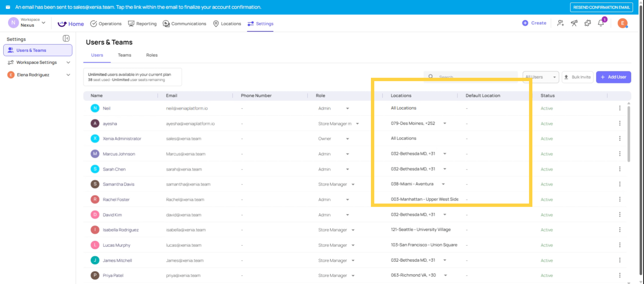The image size is (644, 284).
Task: Click email neil@xeniaplatform.io
Action: tap(187, 108)
